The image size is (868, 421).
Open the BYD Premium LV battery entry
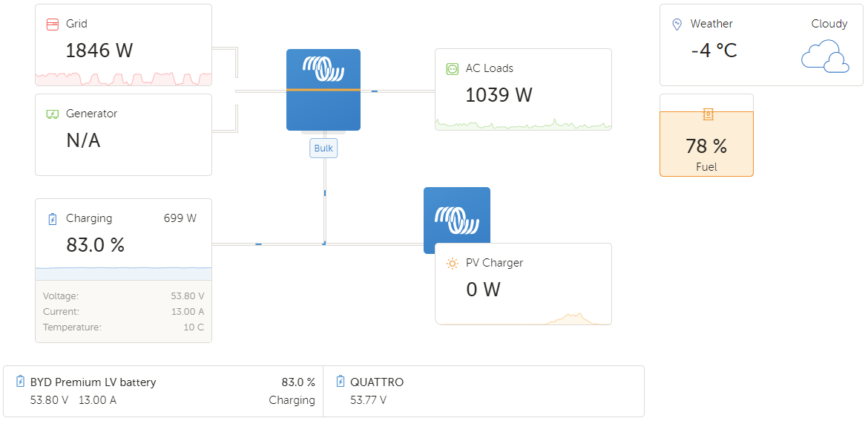pos(163,391)
